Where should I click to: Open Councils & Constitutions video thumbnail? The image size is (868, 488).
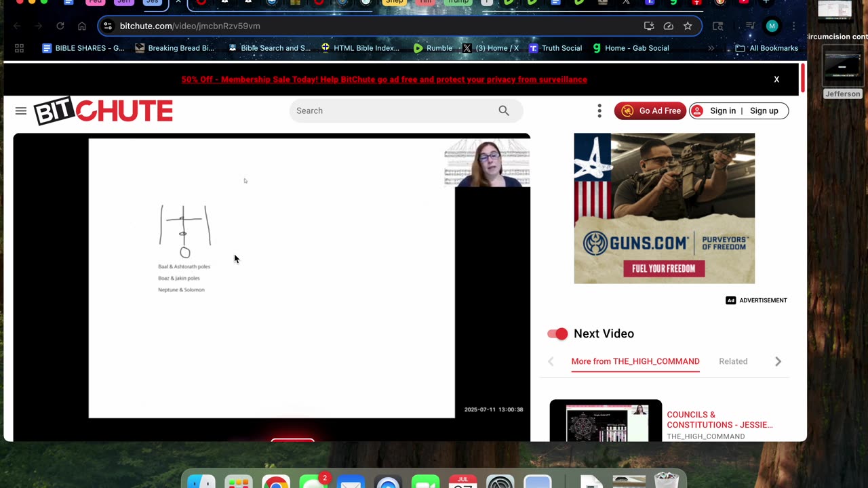click(x=606, y=421)
